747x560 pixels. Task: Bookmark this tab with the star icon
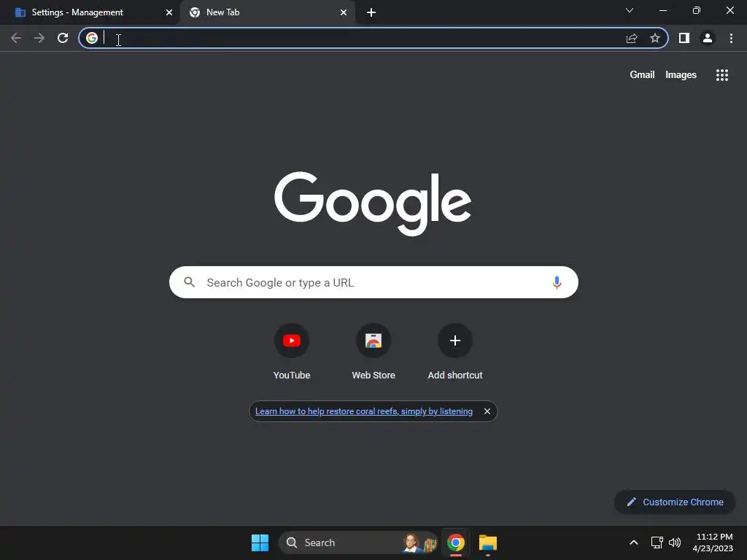point(655,38)
